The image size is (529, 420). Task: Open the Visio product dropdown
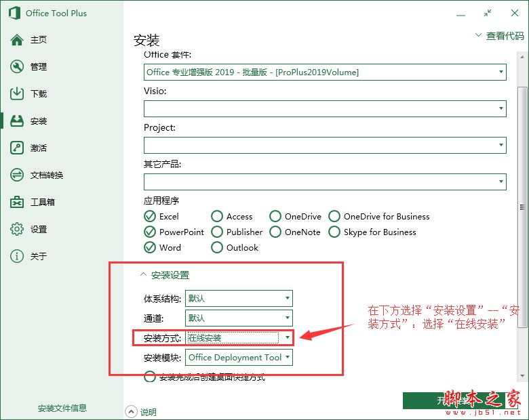click(x=325, y=108)
